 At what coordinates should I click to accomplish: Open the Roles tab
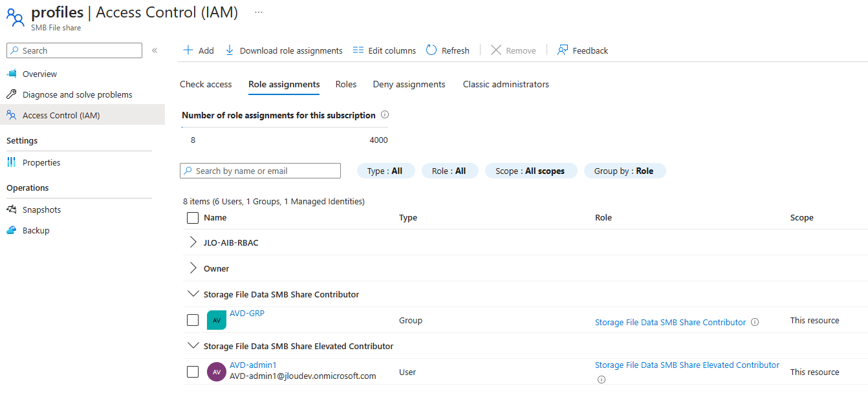(x=346, y=84)
